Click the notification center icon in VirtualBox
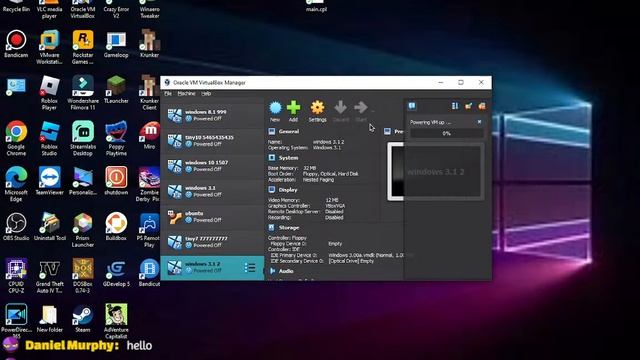The width and height of the screenshot is (640, 360). [x=412, y=106]
